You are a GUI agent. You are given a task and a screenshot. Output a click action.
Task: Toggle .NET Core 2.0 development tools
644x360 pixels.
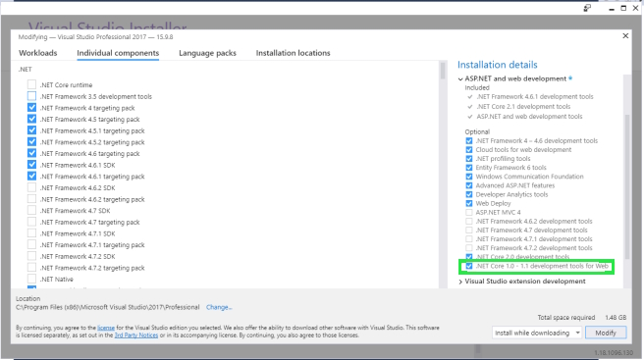click(x=469, y=257)
